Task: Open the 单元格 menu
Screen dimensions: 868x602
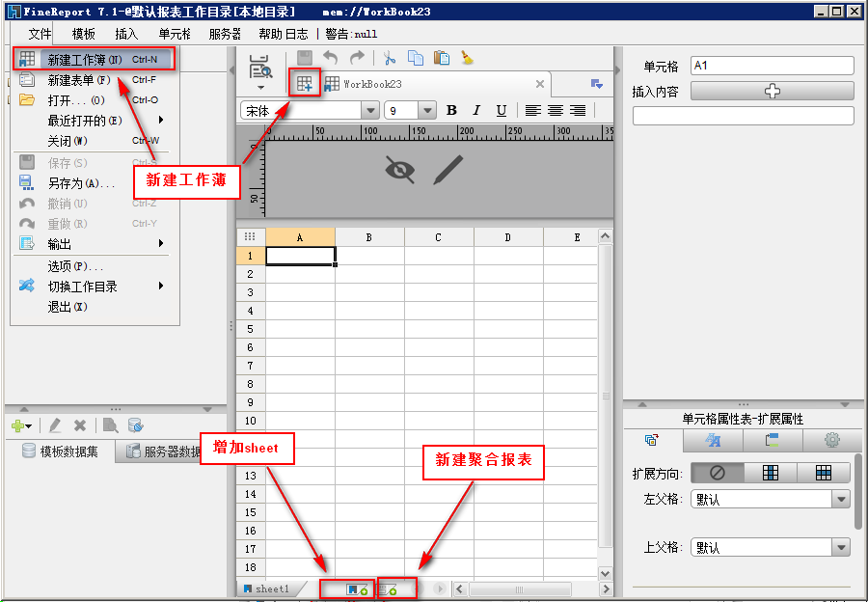Action: (175, 34)
